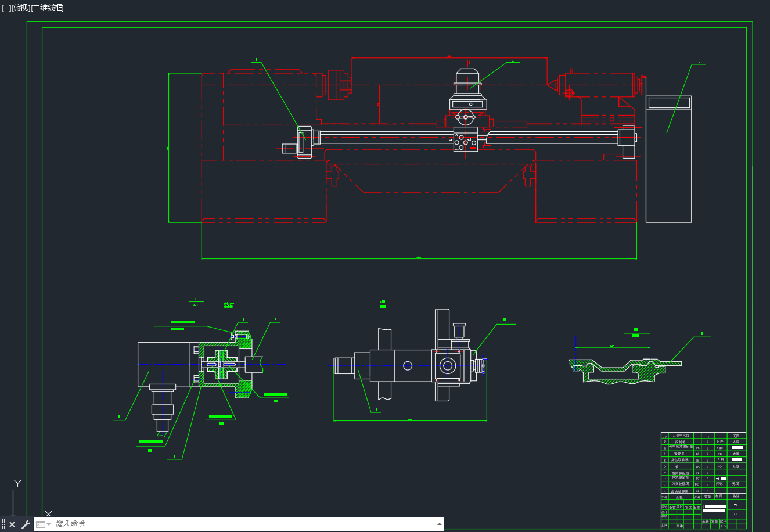Open command line customize wrench menu
Image resolution: width=770 pixels, height=532 pixels.
coord(26,524)
